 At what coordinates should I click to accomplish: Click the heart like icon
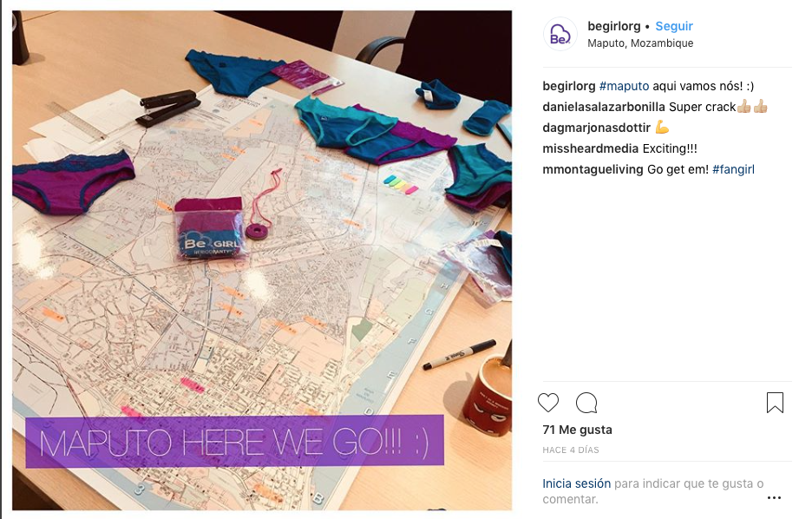pos(548,403)
